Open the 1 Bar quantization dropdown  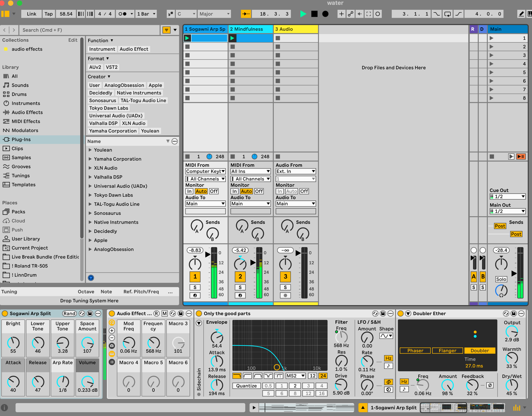click(146, 14)
